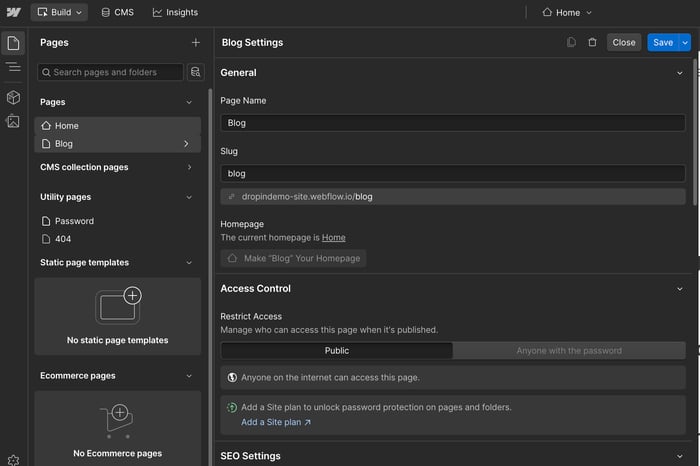Click the "Restrict Access" label
700x466 pixels.
click(251, 316)
